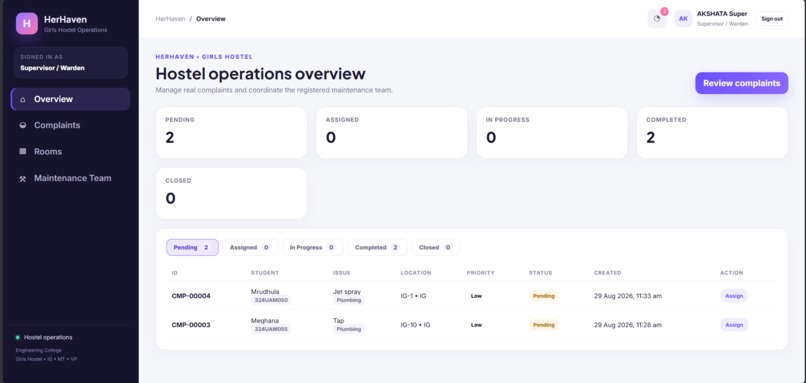Viewport: 806px width, 383px height.
Task: Click complaint ID CMP-00003
Action: [x=191, y=325]
